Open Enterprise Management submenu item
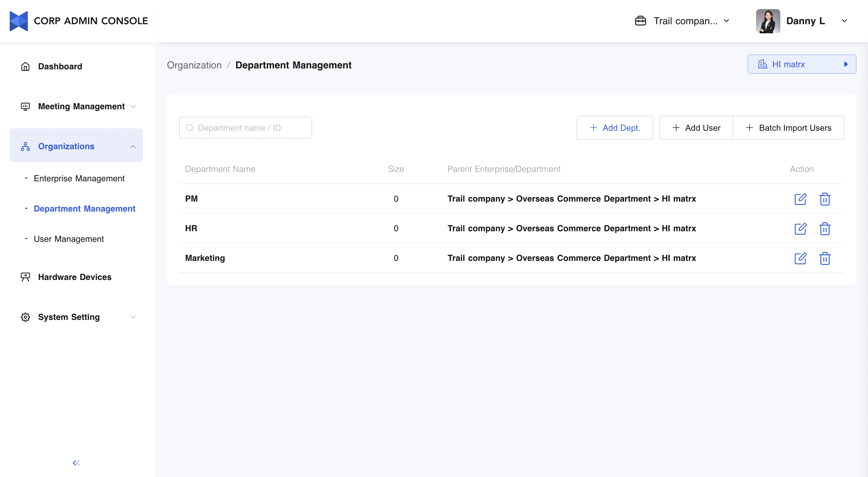 point(79,178)
